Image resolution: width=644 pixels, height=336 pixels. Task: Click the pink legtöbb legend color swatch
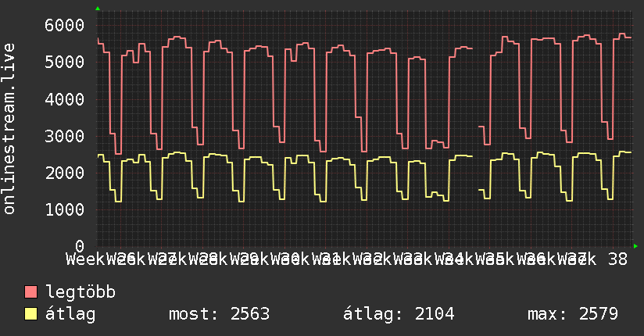(x=30, y=292)
